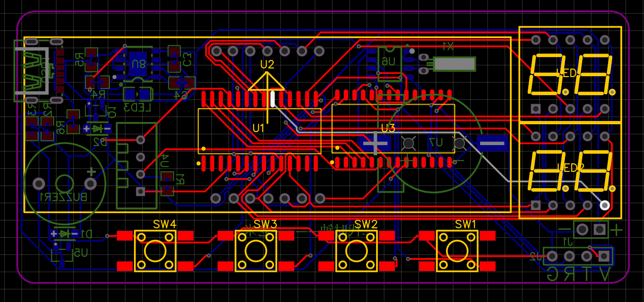Click the U2 designator label
The height and width of the screenshot is (302, 644).
click(x=267, y=64)
